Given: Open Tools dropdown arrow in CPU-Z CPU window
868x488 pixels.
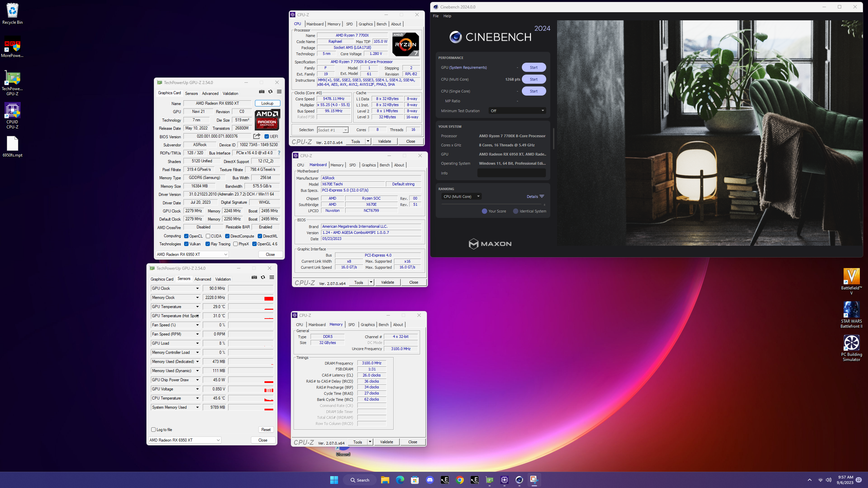Looking at the screenshot, I should pyautogui.click(x=368, y=141).
